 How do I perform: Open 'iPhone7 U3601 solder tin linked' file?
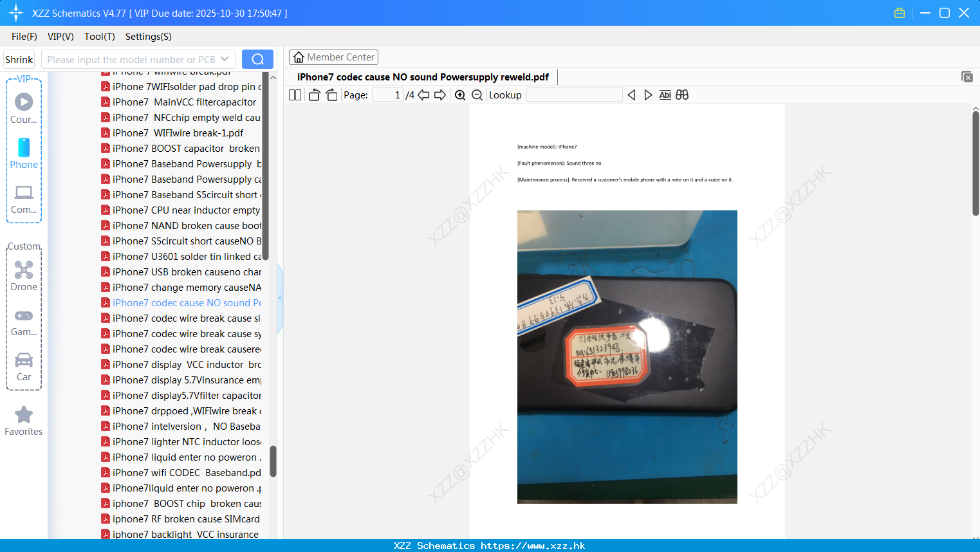coord(181,257)
